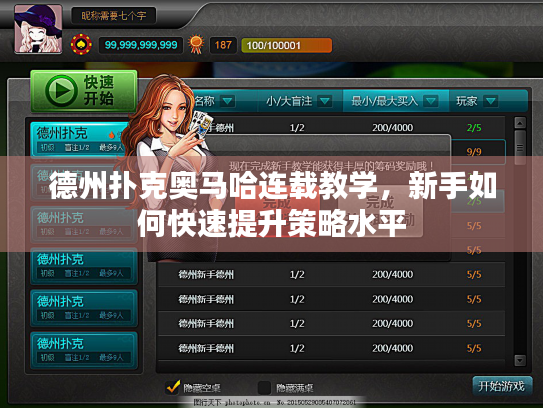Check the 隐藏满桌 checkbox
The image size is (543, 408).
[x=264, y=388]
